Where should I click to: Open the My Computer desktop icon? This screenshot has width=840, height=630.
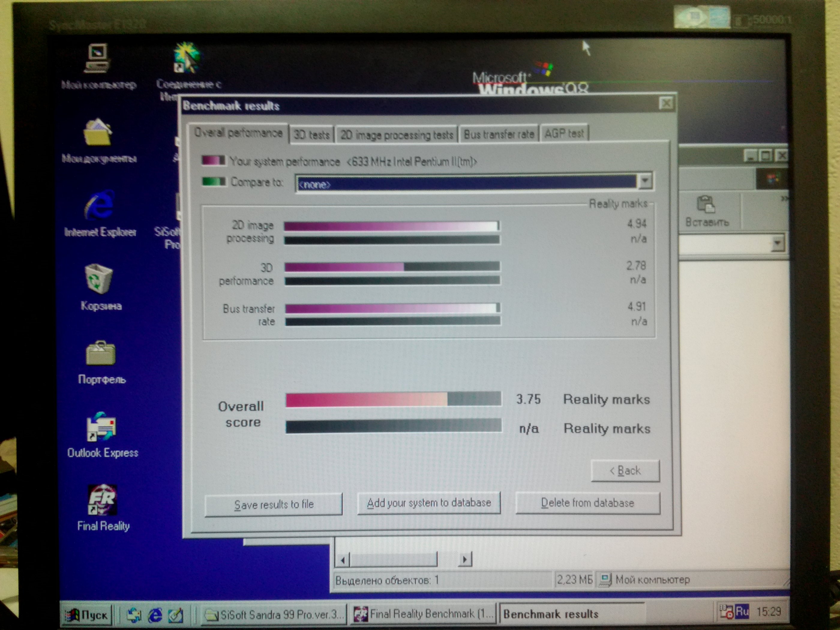pos(97,59)
